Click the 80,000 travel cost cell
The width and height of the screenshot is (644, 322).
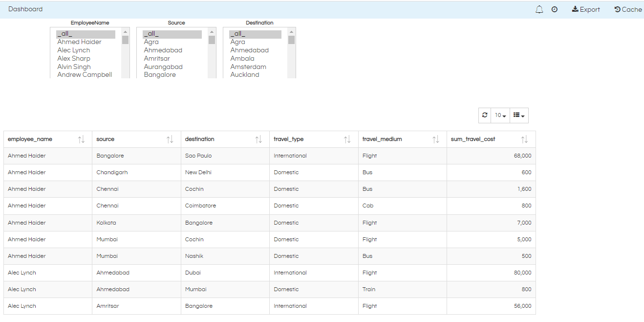(x=491, y=273)
